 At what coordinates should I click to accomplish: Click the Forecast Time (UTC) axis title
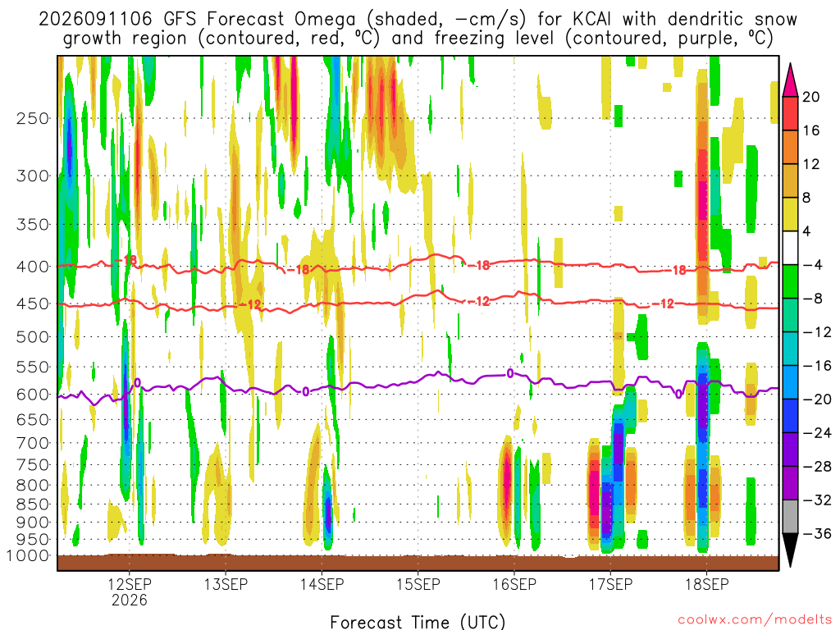pos(418,622)
